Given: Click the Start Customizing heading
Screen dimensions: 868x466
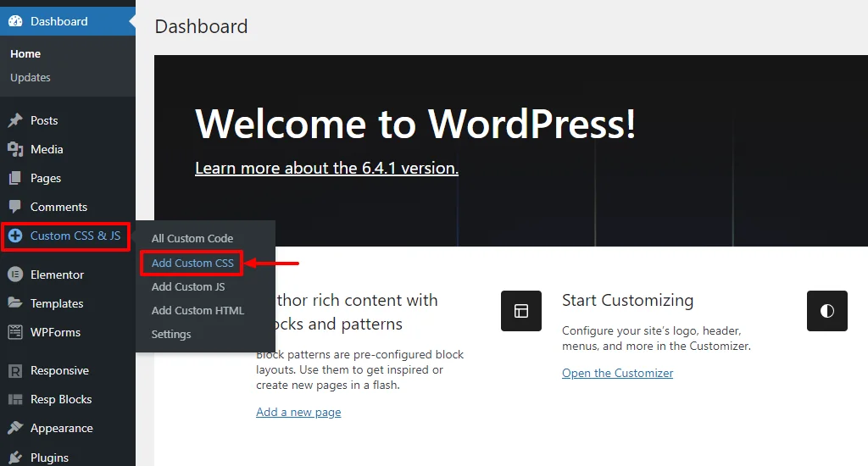Looking at the screenshot, I should 627,300.
